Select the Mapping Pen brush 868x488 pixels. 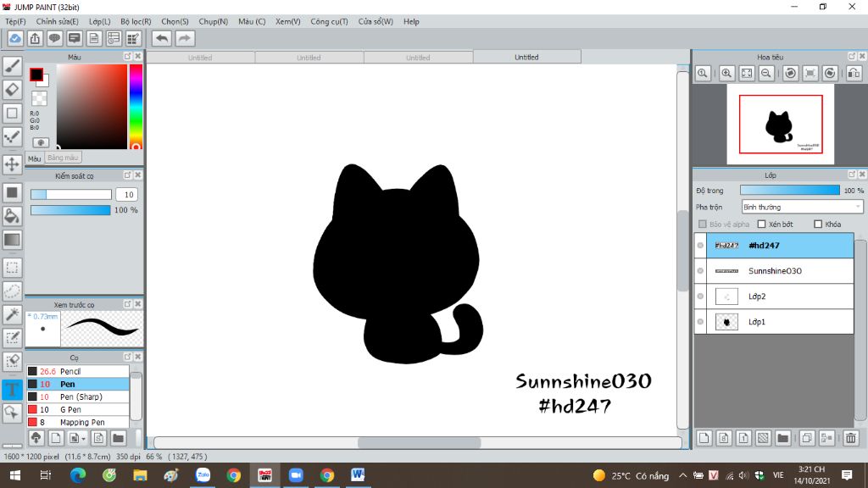(78, 422)
